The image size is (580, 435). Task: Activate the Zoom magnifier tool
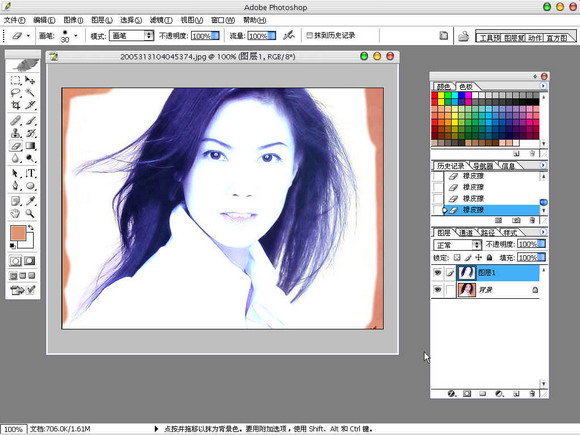[x=30, y=213]
